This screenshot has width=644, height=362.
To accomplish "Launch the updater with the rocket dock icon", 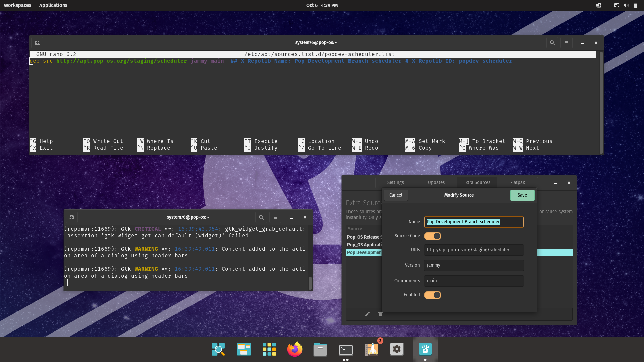I will [371, 349].
